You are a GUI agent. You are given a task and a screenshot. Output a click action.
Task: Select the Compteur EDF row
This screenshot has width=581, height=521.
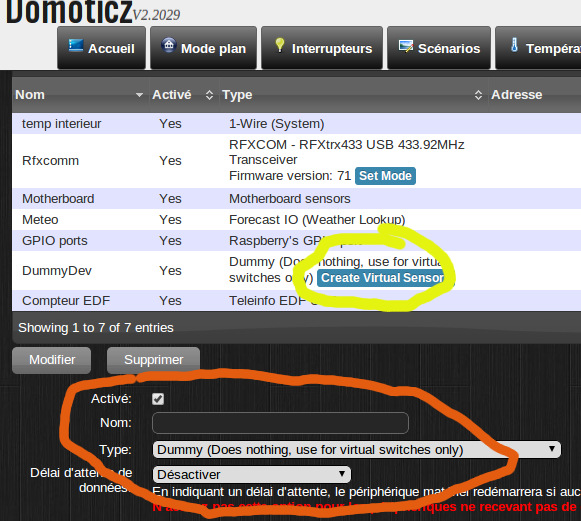click(x=296, y=301)
